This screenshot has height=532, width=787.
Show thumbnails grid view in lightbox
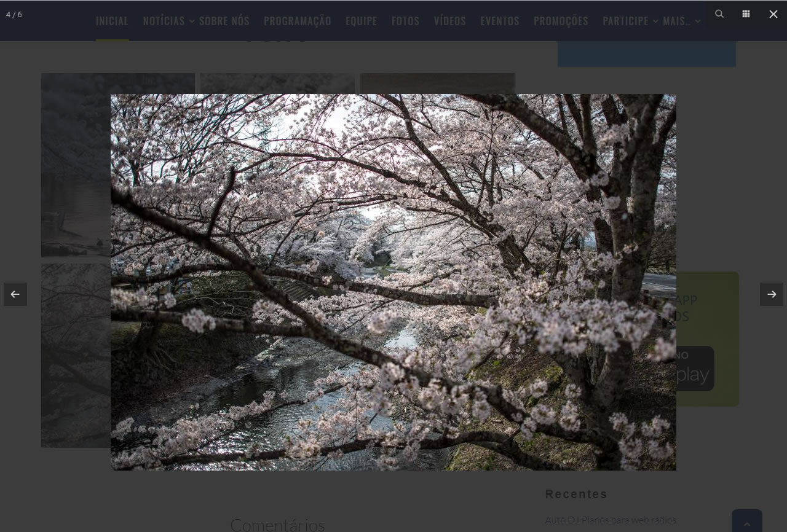746,14
